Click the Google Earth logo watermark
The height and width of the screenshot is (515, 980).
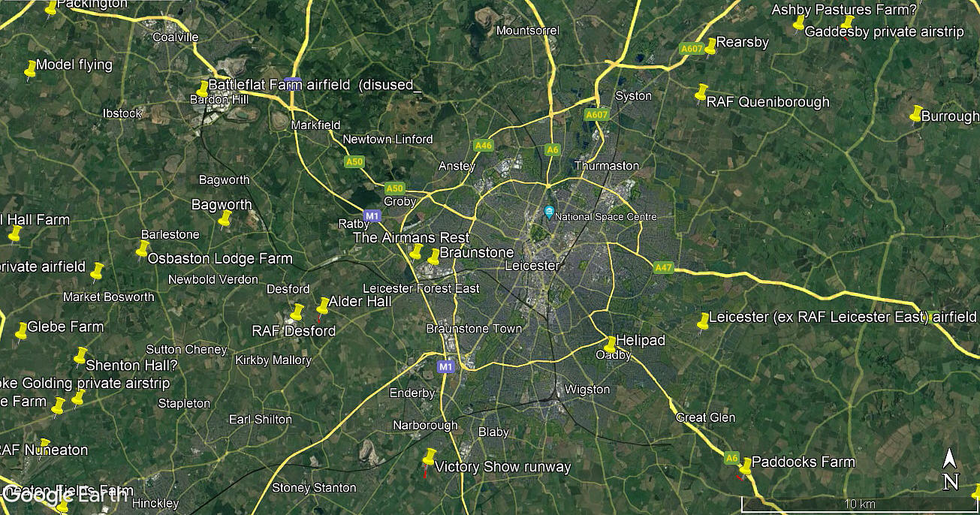tap(65, 494)
